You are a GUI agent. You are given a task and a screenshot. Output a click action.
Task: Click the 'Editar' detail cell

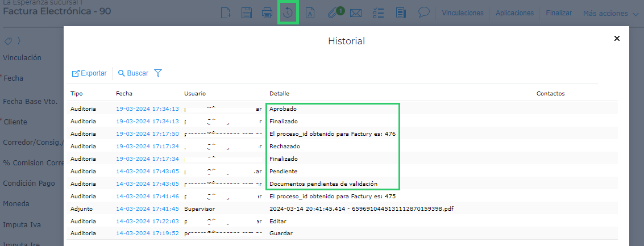click(x=278, y=222)
